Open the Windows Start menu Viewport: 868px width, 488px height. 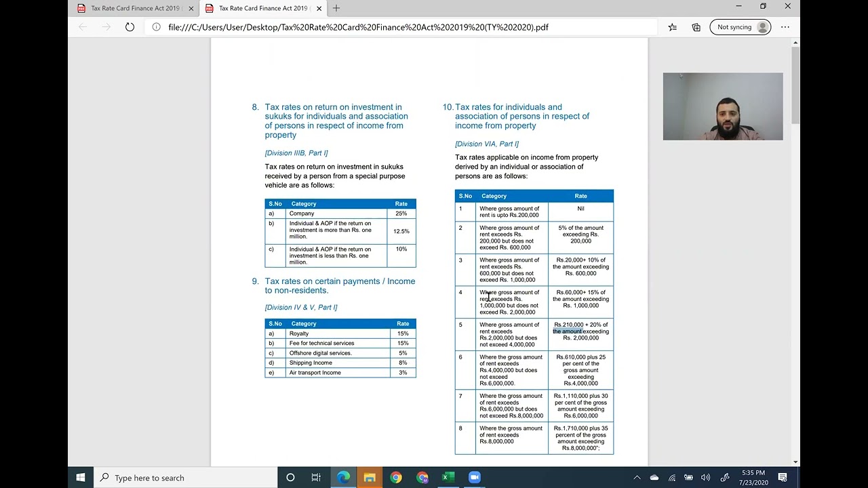tap(81, 477)
